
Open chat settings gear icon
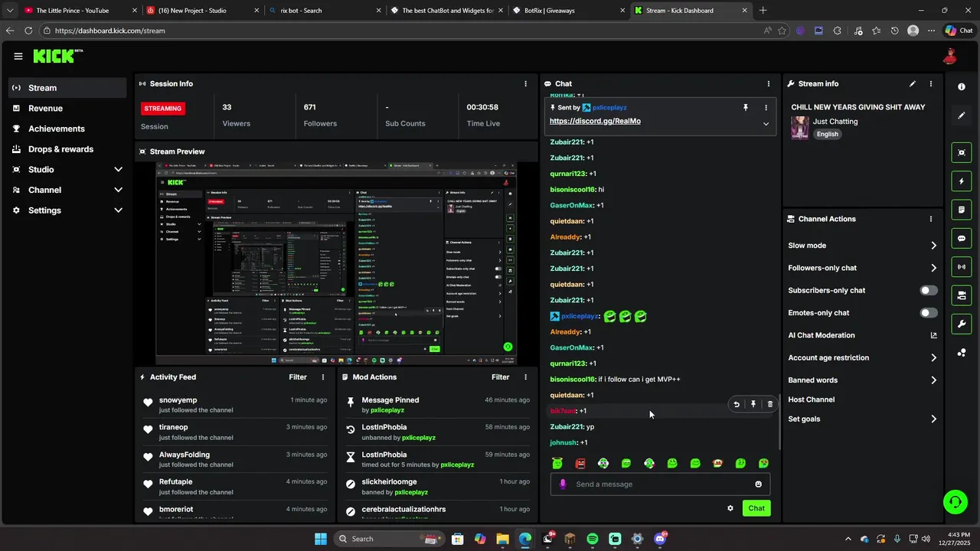click(x=730, y=508)
